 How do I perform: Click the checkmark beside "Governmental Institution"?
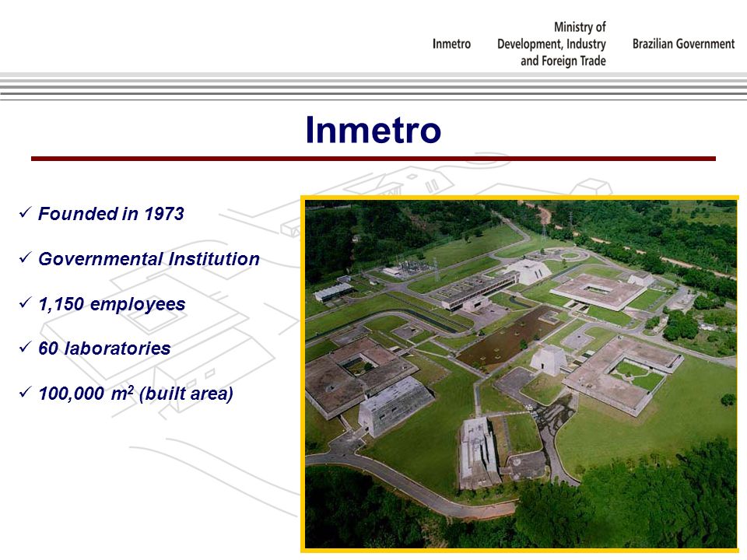pos(25,257)
